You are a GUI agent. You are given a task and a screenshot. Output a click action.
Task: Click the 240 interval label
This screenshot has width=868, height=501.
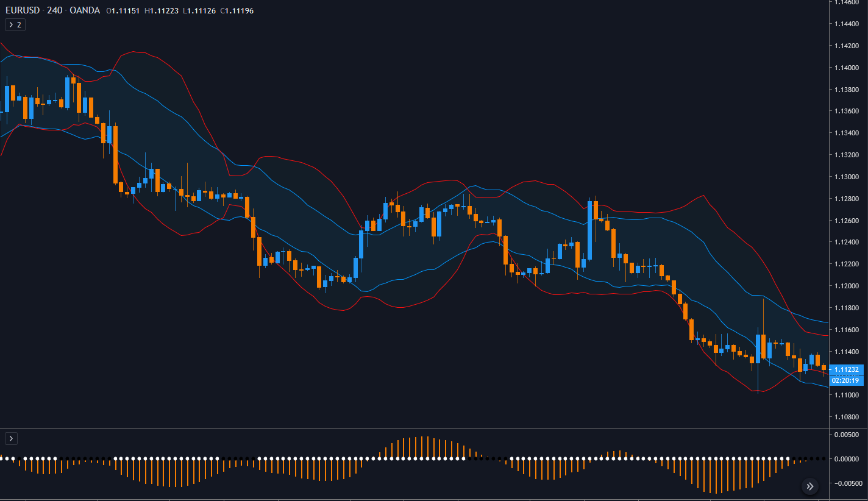[55, 10]
